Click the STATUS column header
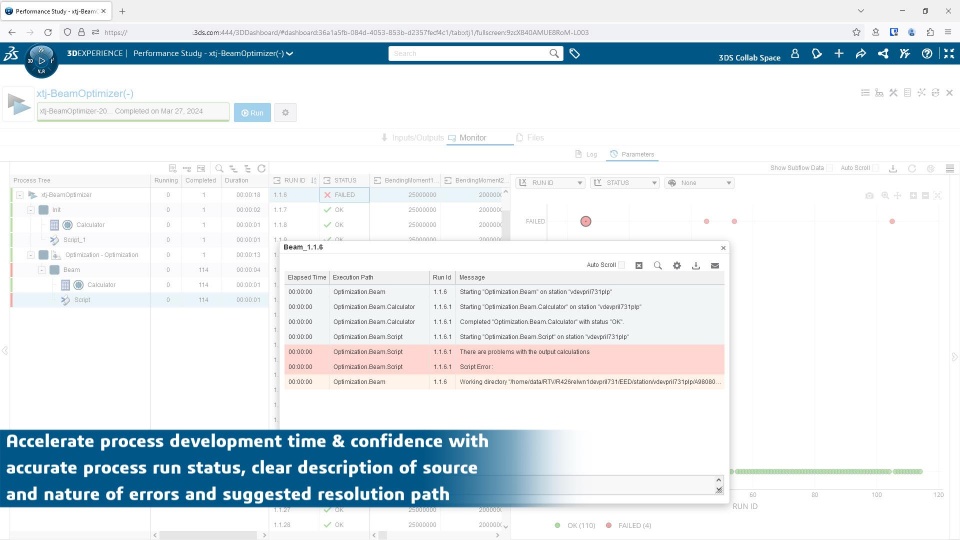 pos(345,181)
